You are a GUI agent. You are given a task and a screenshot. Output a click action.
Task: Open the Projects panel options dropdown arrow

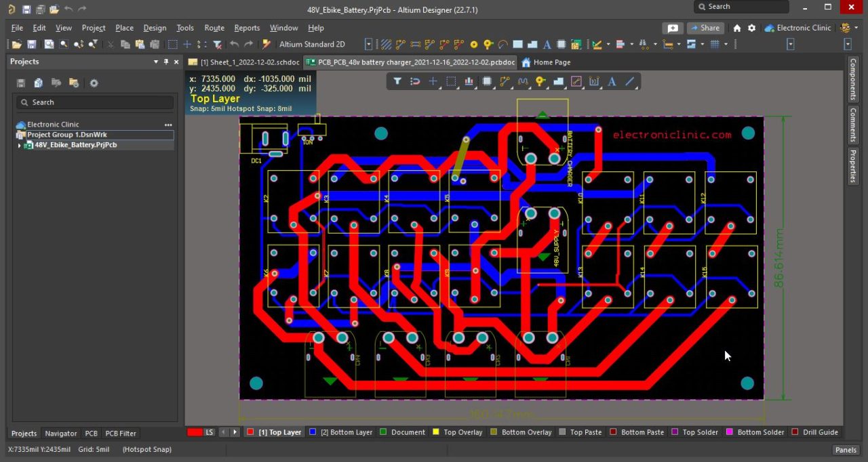pyautogui.click(x=157, y=62)
